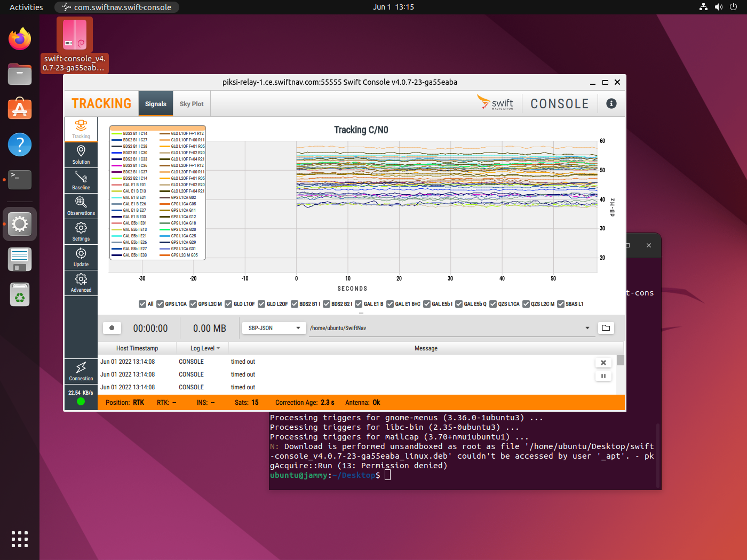
Task: Open Terminal from the dock
Action: click(20, 180)
